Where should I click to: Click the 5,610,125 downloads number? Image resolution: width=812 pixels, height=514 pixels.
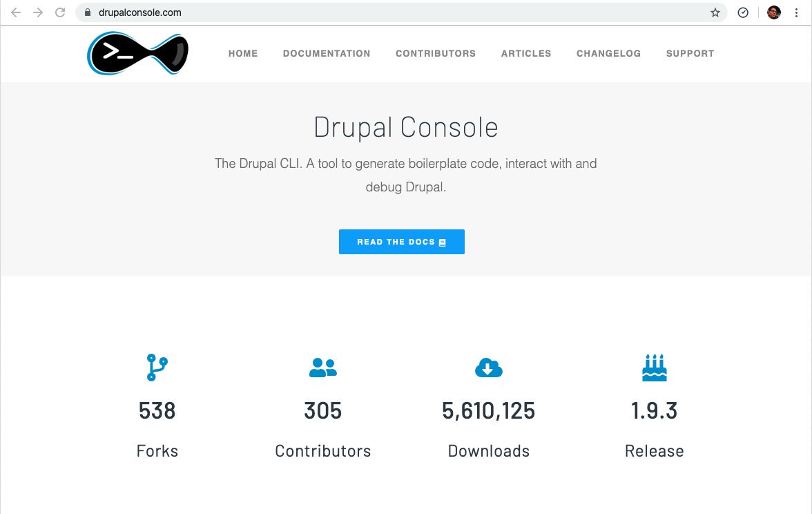(x=489, y=411)
